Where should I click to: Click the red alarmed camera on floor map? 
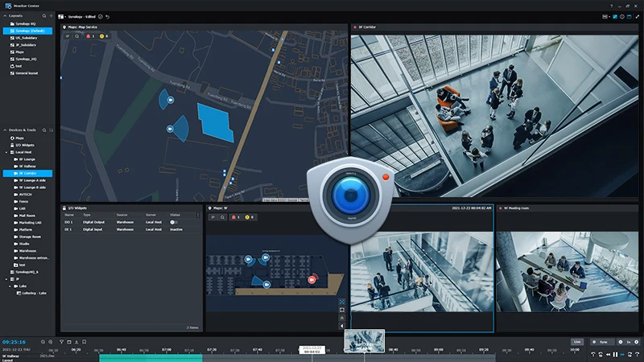[x=312, y=279]
